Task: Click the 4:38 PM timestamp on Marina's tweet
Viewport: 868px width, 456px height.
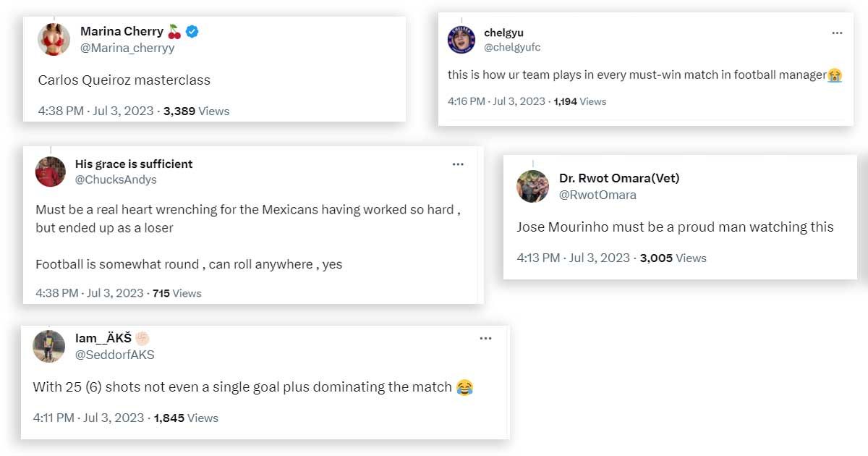Action: [x=95, y=111]
